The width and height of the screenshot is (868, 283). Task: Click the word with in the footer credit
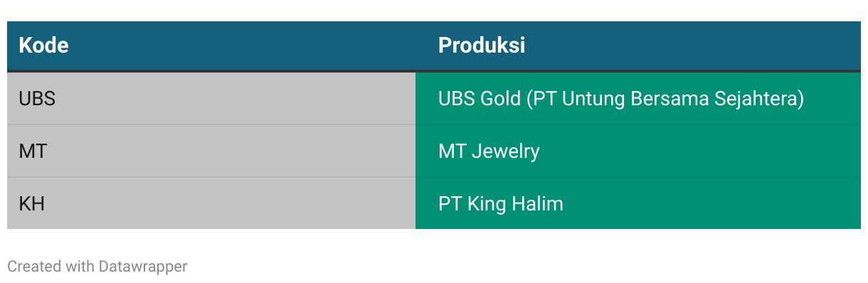click(x=80, y=267)
